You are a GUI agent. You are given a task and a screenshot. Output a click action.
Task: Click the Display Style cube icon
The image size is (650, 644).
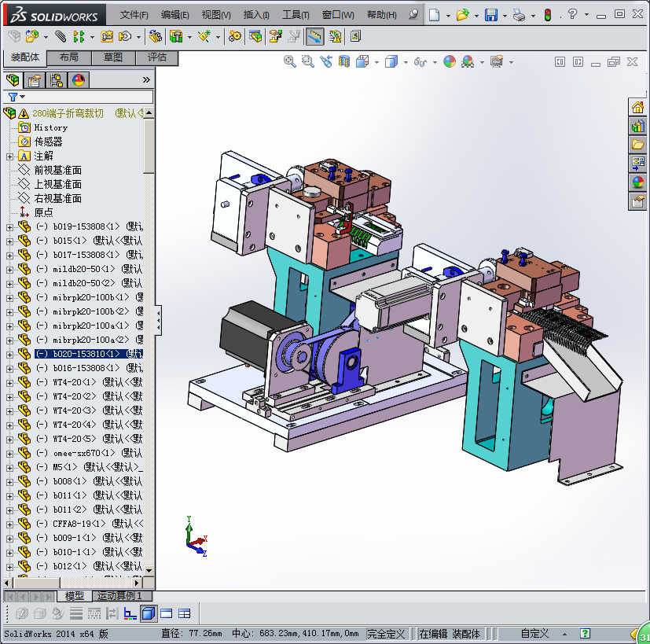click(391, 62)
